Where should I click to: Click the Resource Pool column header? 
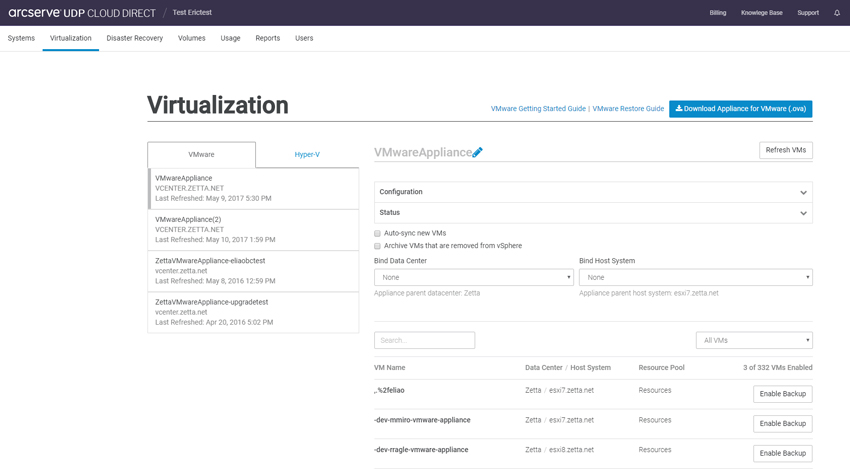click(661, 368)
